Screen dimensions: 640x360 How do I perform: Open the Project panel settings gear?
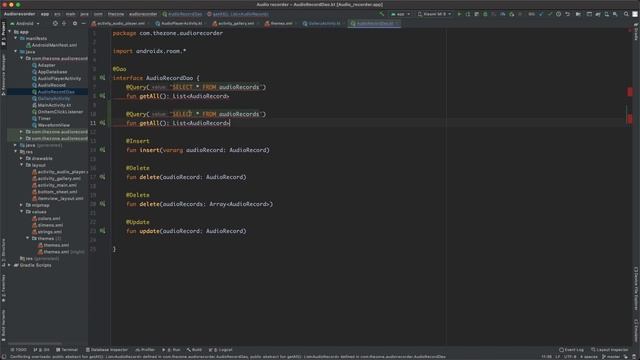click(75, 24)
